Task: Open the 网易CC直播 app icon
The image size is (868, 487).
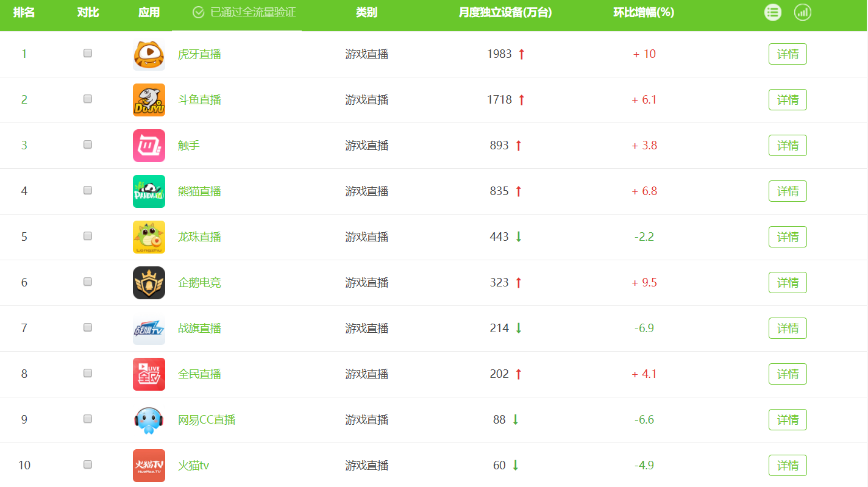Action: point(149,420)
